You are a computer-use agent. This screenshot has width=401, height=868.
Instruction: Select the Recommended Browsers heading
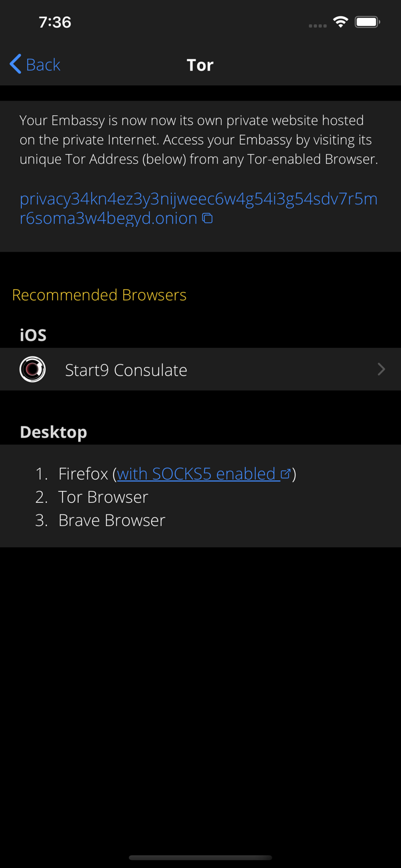coord(99,295)
